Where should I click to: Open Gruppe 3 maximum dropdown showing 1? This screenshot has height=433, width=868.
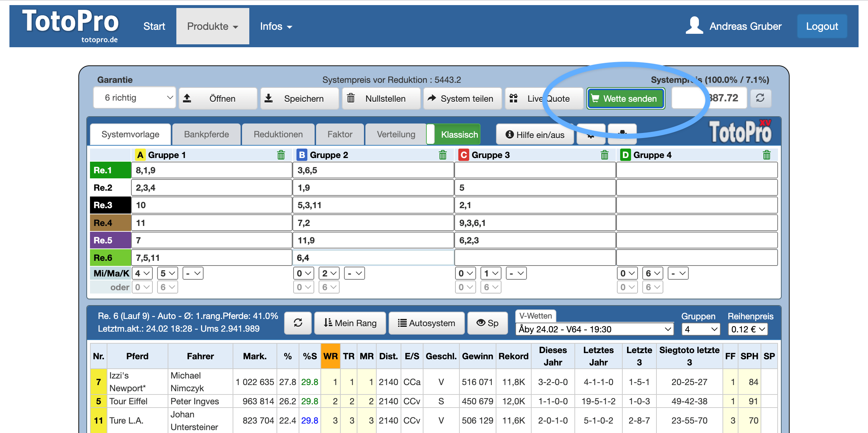click(491, 273)
